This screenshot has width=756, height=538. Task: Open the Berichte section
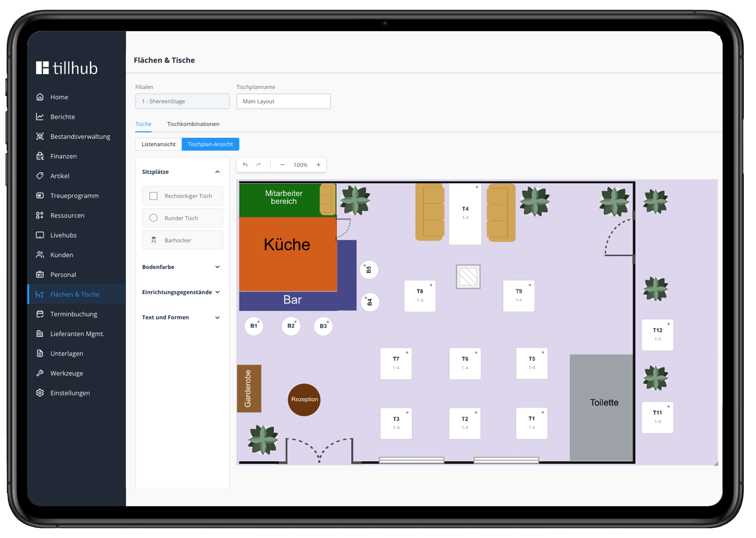(x=62, y=116)
